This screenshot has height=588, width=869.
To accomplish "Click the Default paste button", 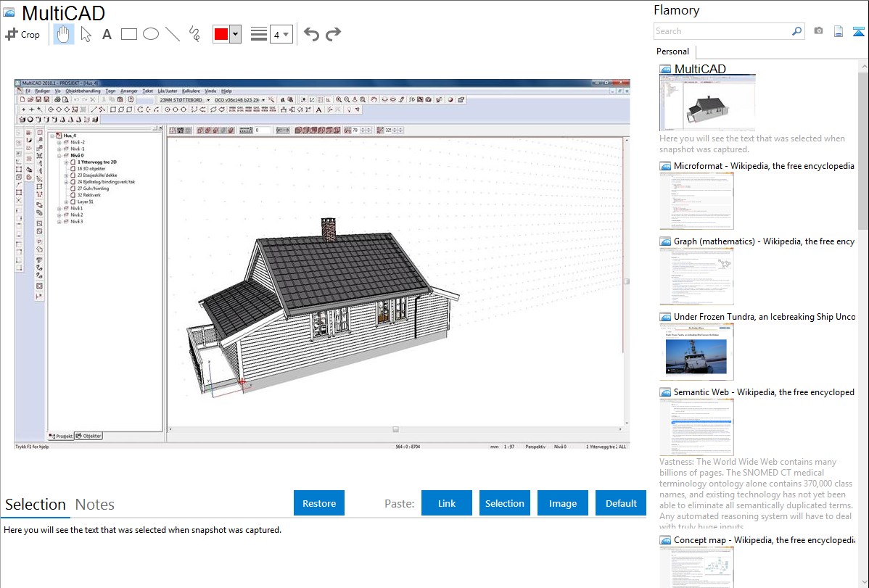I will pyautogui.click(x=621, y=503).
